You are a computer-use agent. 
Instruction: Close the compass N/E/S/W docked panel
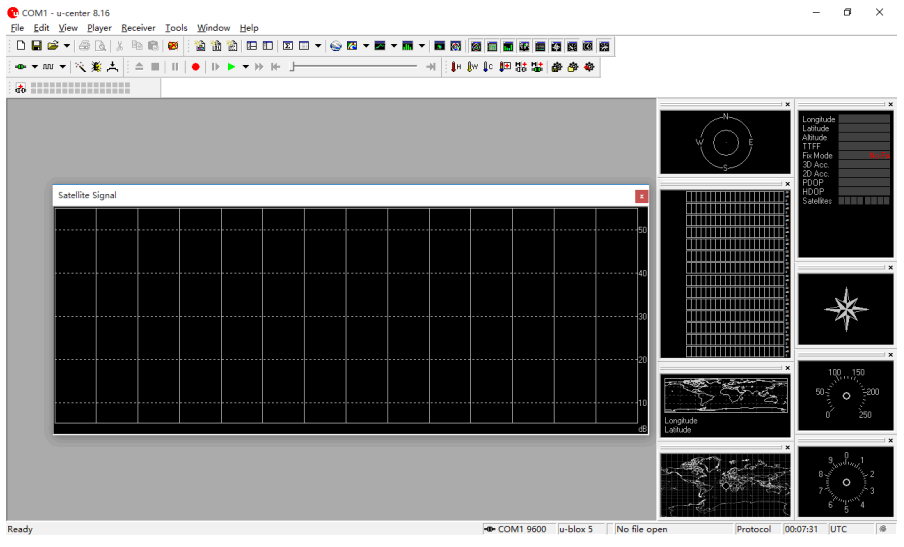click(x=787, y=104)
